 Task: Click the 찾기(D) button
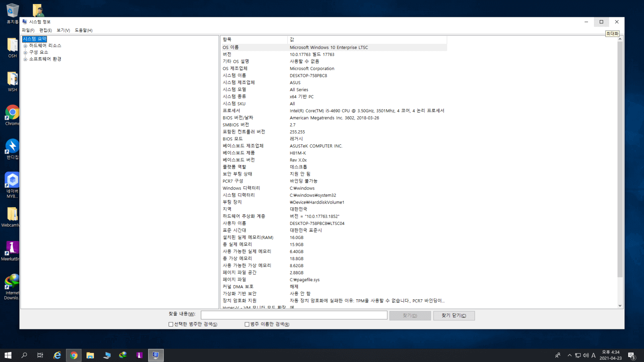click(x=410, y=316)
